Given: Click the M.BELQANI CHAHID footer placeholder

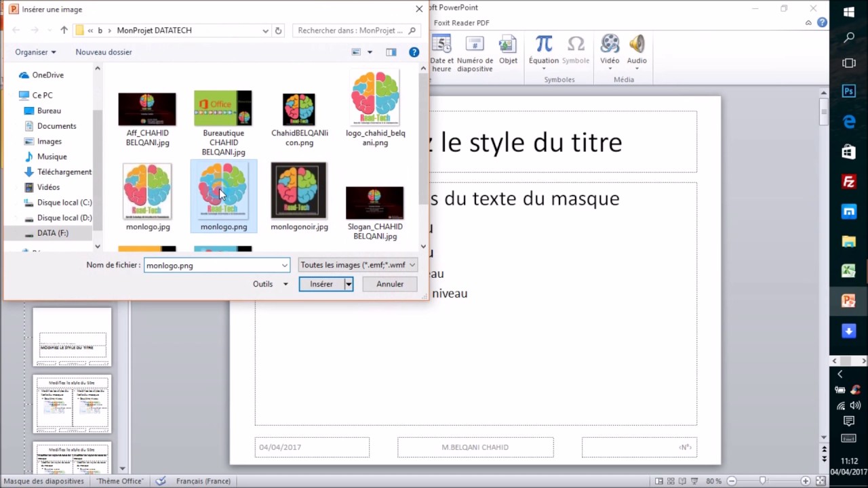Looking at the screenshot, I should [x=475, y=447].
